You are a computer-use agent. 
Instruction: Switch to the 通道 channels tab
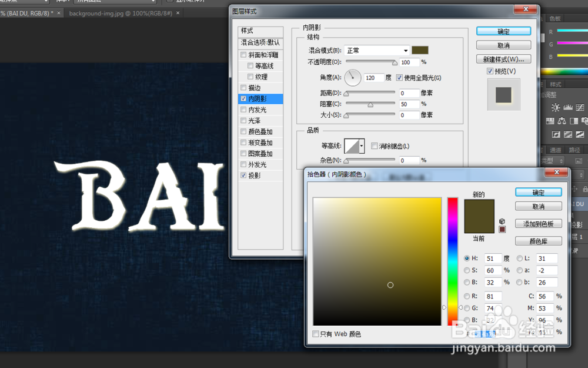556,150
